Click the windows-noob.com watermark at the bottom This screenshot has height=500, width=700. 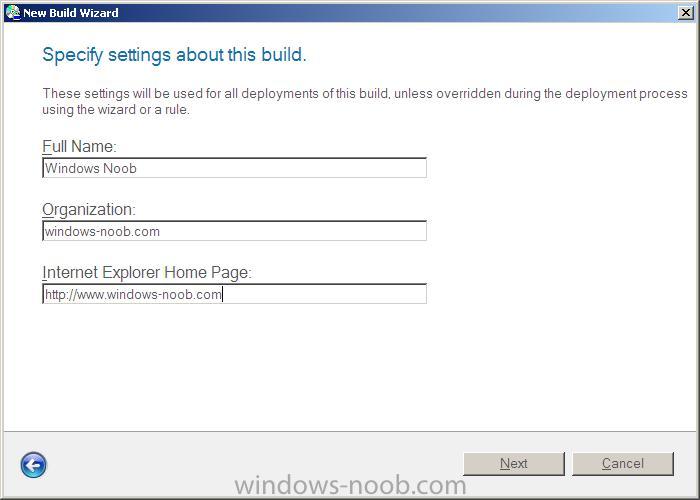(x=350, y=485)
